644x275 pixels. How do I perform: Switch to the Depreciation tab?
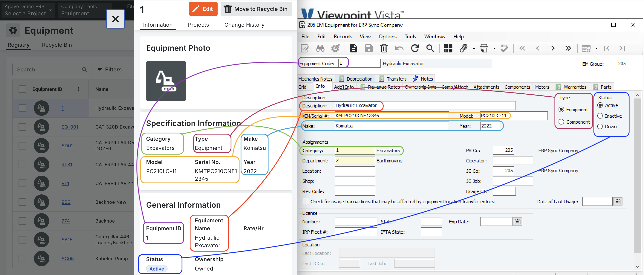[355, 79]
